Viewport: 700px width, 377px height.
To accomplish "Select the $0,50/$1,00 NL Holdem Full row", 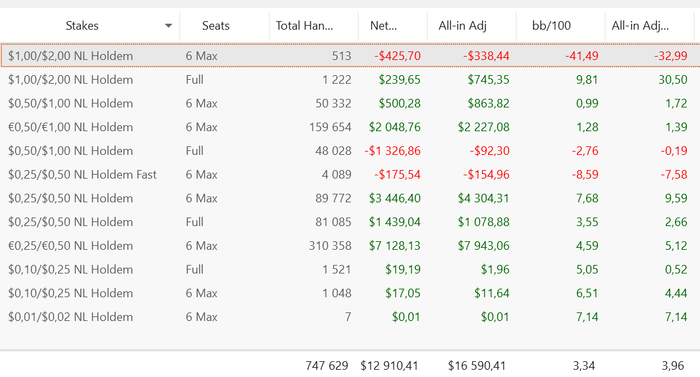I will [x=350, y=151].
